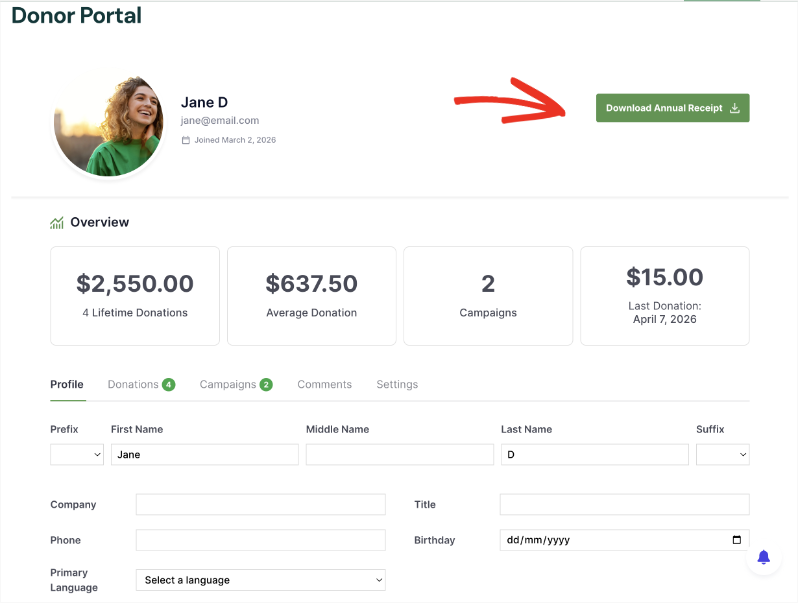This screenshot has height=603, width=798.
Task: Open the Campaigns tab
Action: (x=236, y=384)
